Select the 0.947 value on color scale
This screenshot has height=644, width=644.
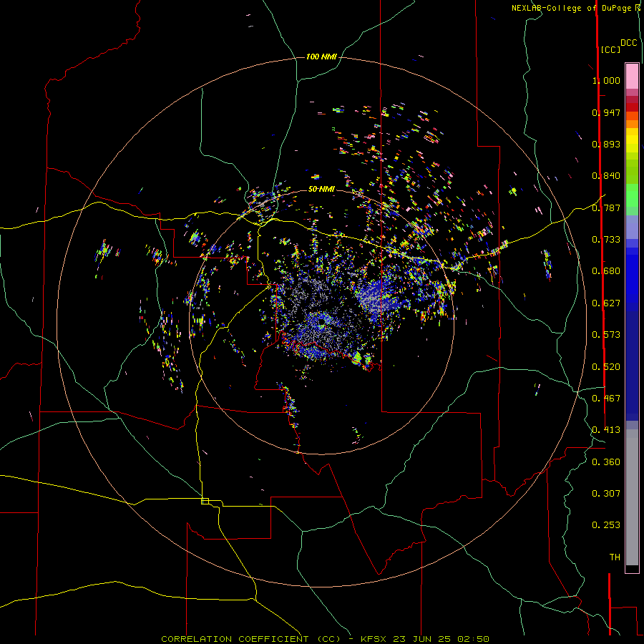point(606,112)
